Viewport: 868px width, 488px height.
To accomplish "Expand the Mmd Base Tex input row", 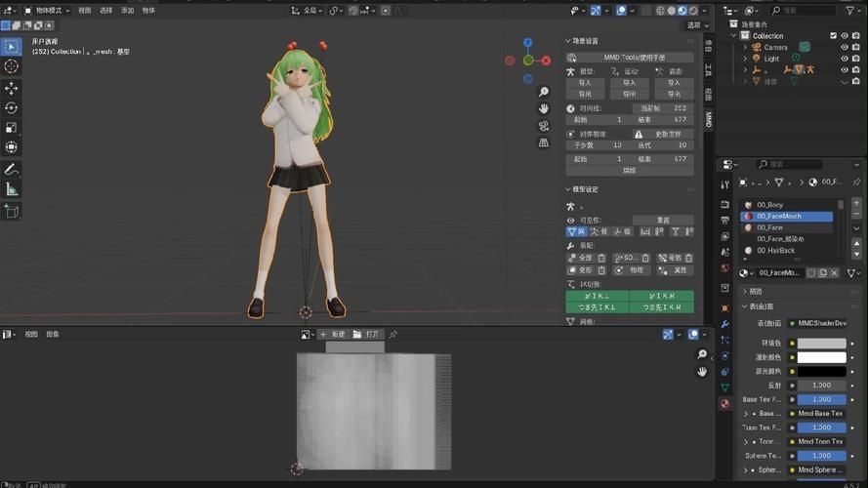I will (x=746, y=414).
